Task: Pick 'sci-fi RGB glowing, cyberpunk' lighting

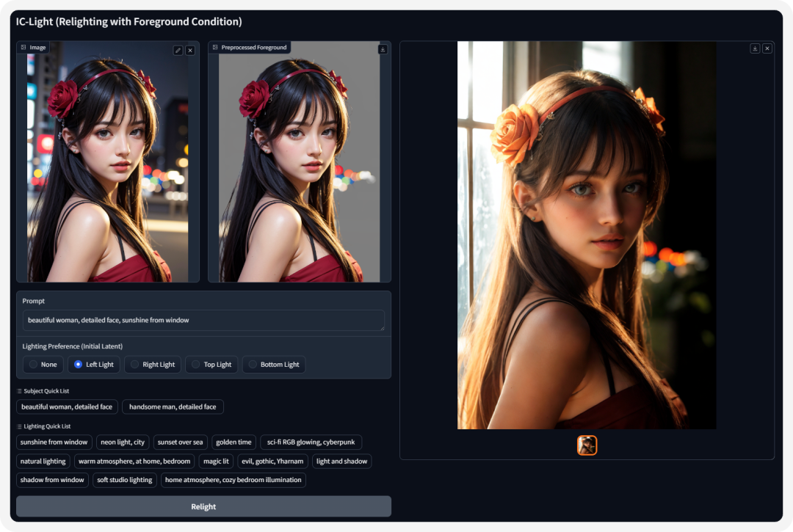Action: 311,442
